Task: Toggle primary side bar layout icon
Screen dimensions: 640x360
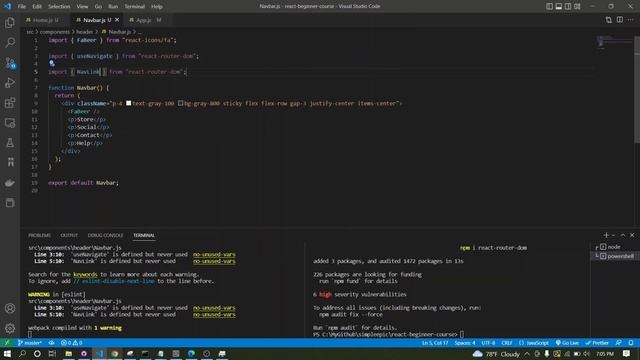Action: point(549,6)
